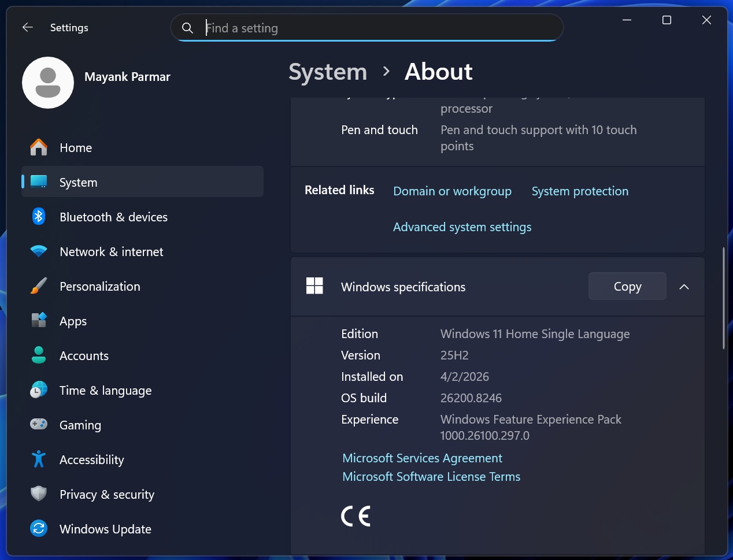
Task: Click the user profile avatar
Action: 48,83
